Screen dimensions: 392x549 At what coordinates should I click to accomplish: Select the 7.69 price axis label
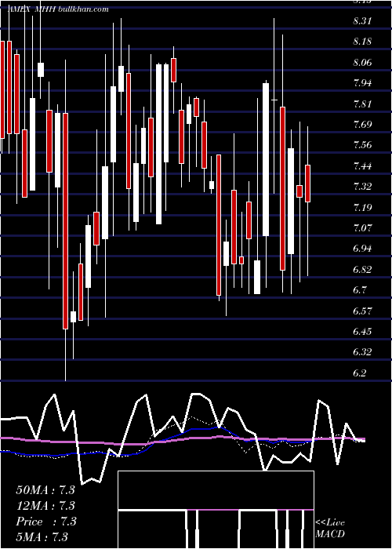click(x=362, y=125)
